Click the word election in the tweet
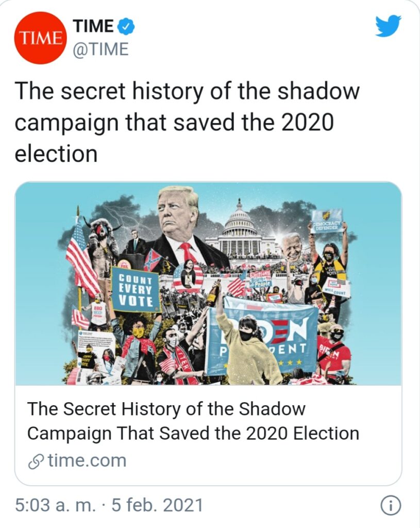The height and width of the screenshot is (528, 420). (x=56, y=154)
